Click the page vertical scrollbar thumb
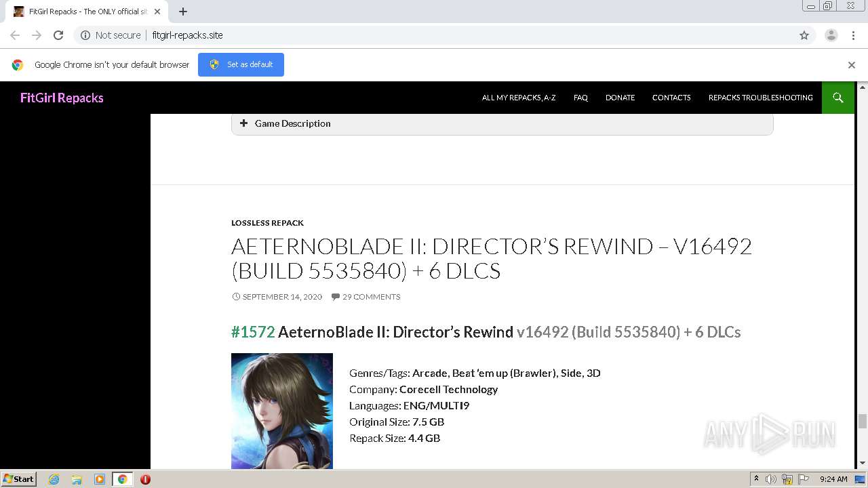The image size is (868, 488). tap(863, 421)
